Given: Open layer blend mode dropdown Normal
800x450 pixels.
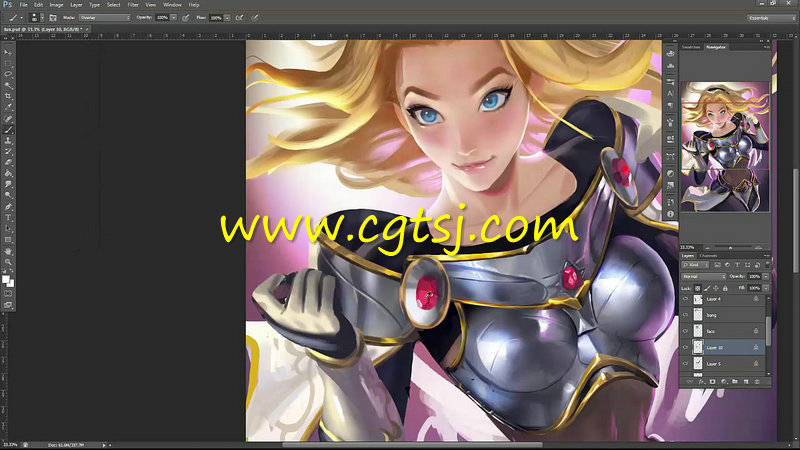Looking at the screenshot, I should click(x=704, y=276).
